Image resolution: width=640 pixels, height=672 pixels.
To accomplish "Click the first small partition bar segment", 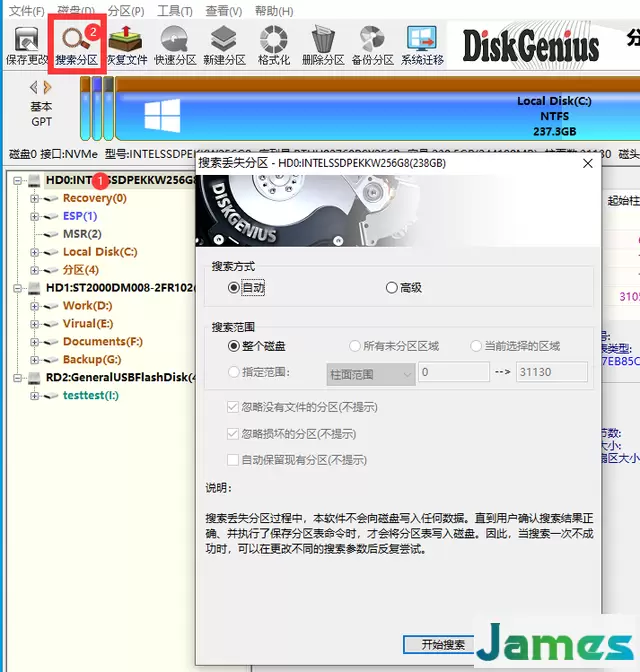I will click(x=85, y=109).
